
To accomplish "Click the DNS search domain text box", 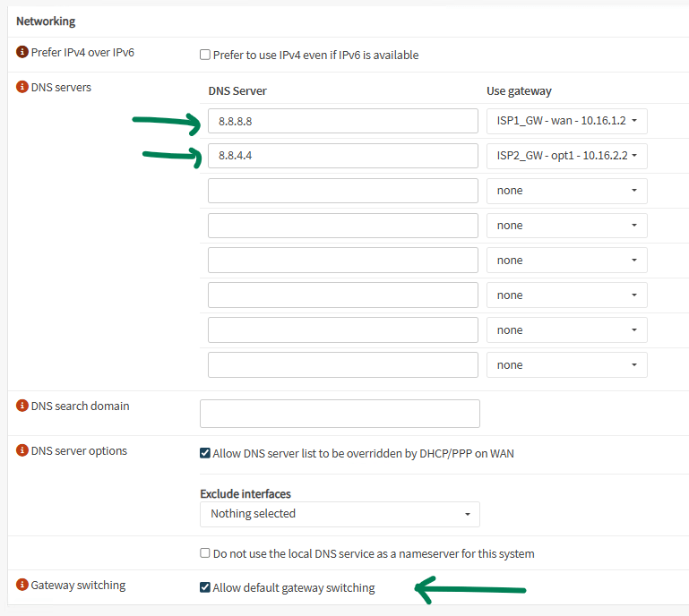I will click(340, 414).
